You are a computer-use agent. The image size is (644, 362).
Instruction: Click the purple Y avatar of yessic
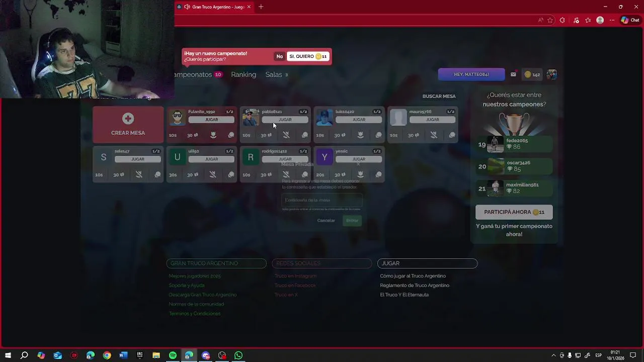(325, 157)
